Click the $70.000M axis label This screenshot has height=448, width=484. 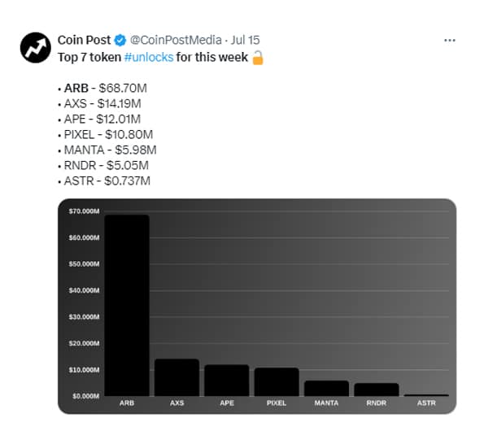(84, 211)
